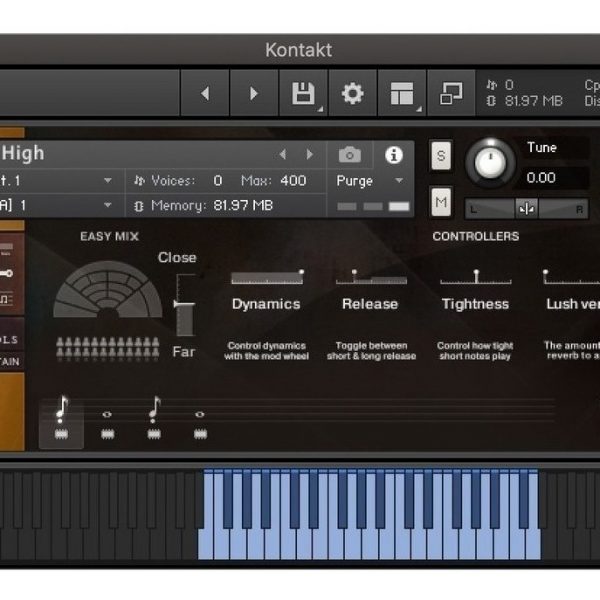Open Kontakt options with the gear icon
600x600 pixels.
(352, 93)
